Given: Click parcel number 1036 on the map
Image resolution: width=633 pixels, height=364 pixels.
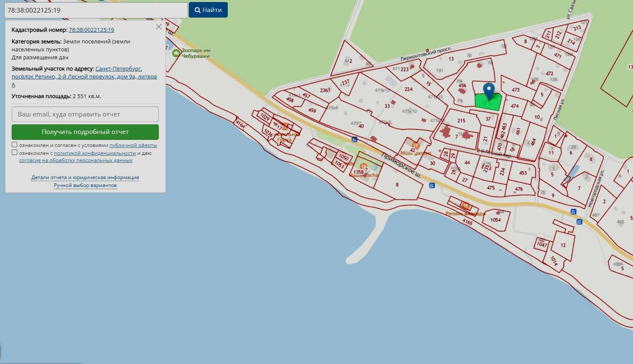Looking at the screenshot, I should tap(268, 133).
